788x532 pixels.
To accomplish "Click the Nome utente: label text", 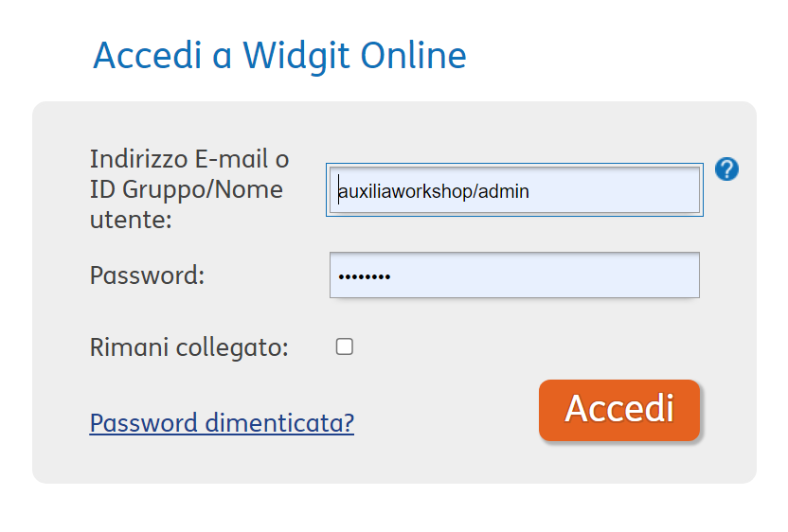I will click(x=186, y=204).
